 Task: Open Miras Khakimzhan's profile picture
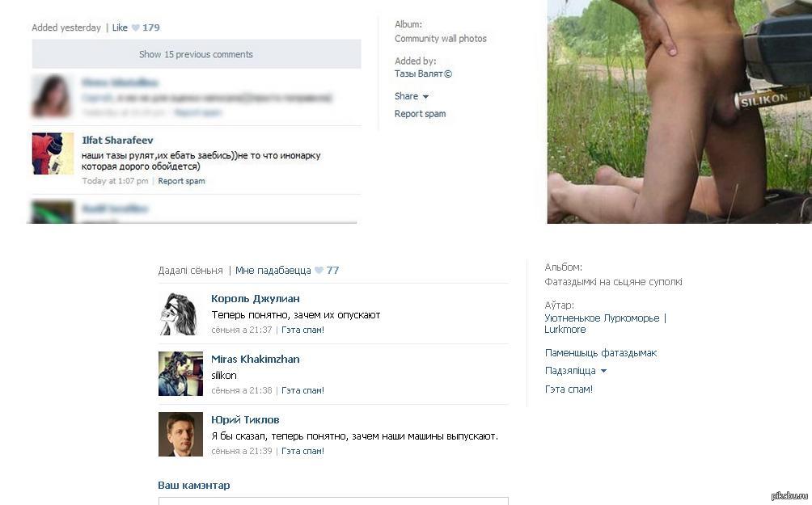pyautogui.click(x=180, y=374)
